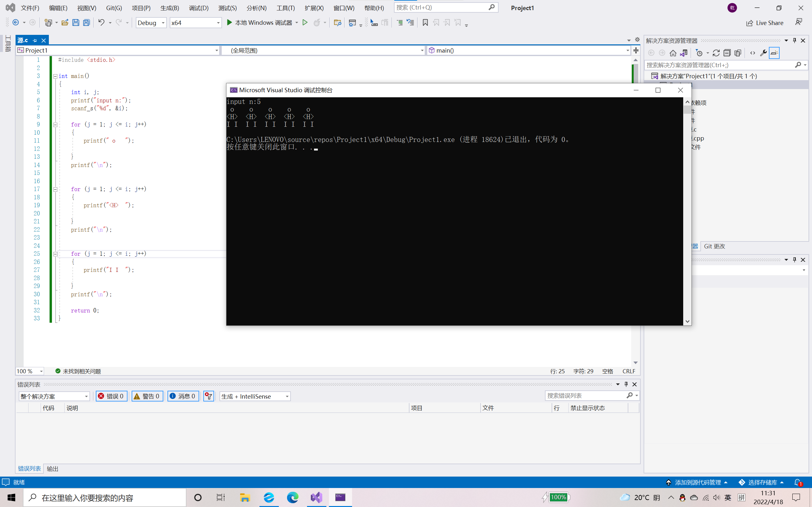Viewport: 812px width, 507px height.
Task: Start without debugging using the green outline arrow
Action: click(x=305, y=22)
